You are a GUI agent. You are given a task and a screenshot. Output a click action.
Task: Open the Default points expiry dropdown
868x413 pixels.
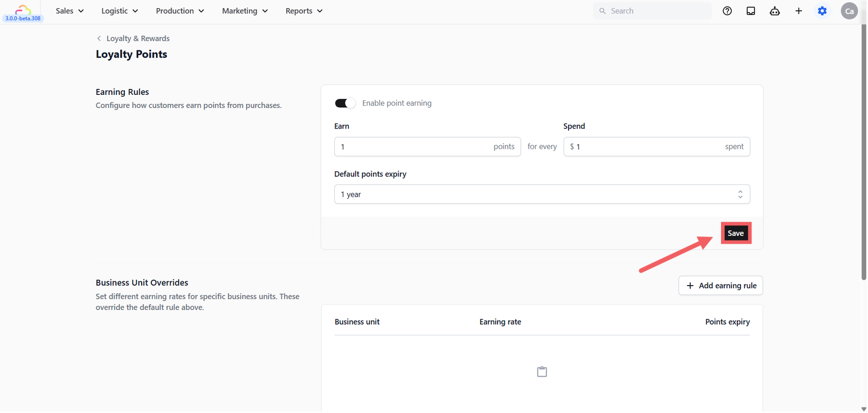tap(542, 194)
